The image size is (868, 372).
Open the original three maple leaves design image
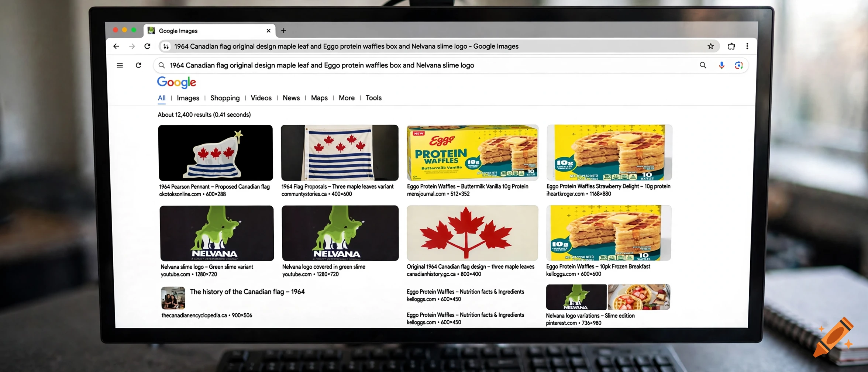[x=472, y=233]
